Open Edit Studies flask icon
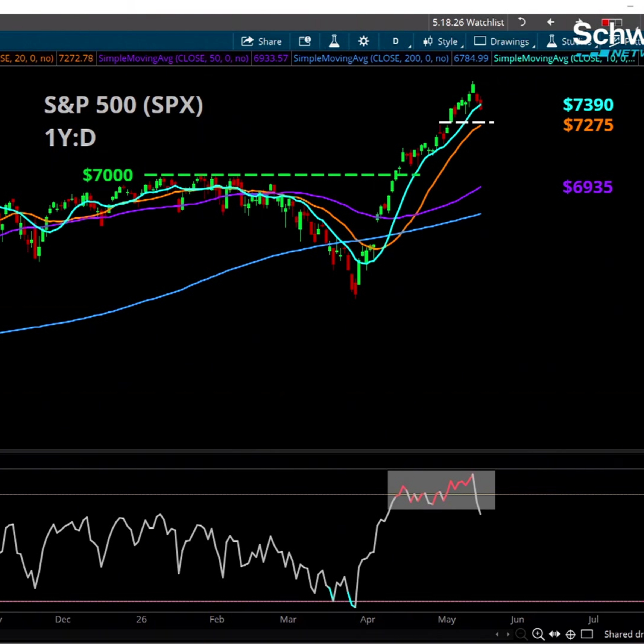The image size is (644, 644). tap(334, 41)
